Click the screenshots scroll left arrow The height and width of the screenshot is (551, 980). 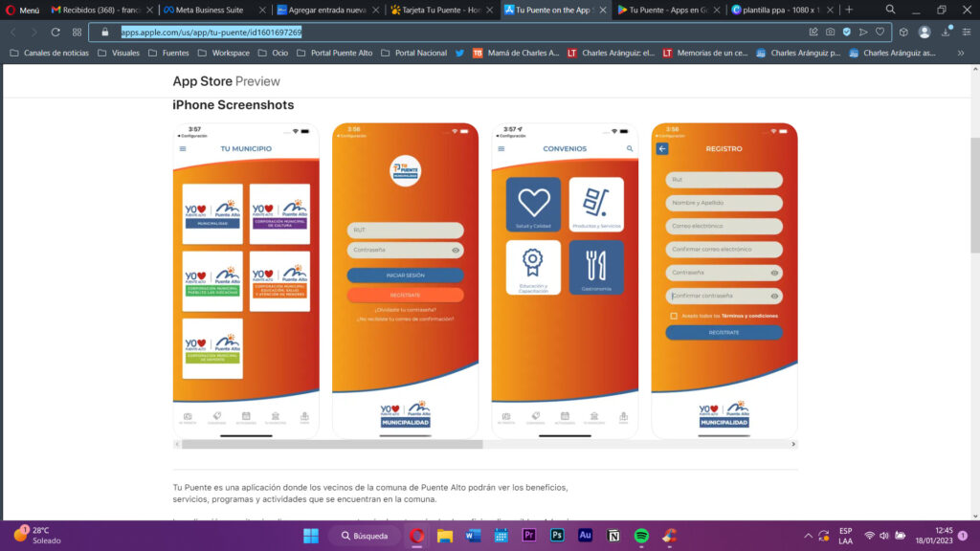[x=177, y=444]
